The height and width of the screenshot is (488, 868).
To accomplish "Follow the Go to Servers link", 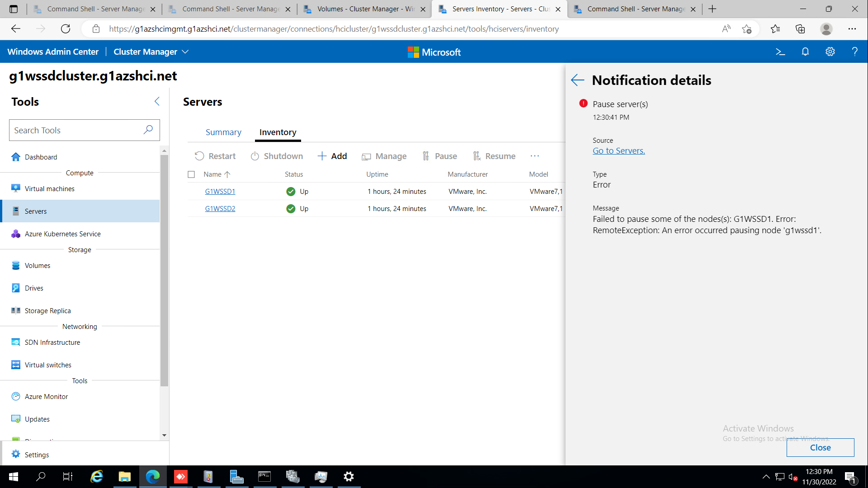I will point(618,150).
